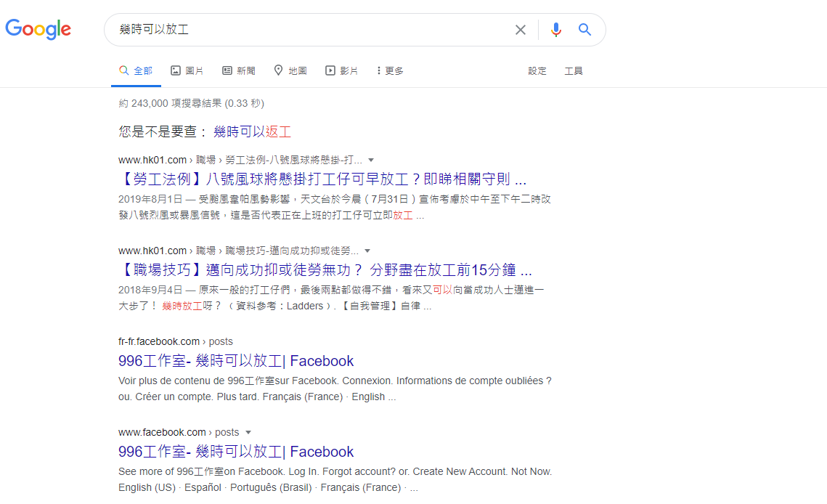Open the 【職場技巧】邁向成功 result
This screenshot has height=504, width=827.
point(325,270)
